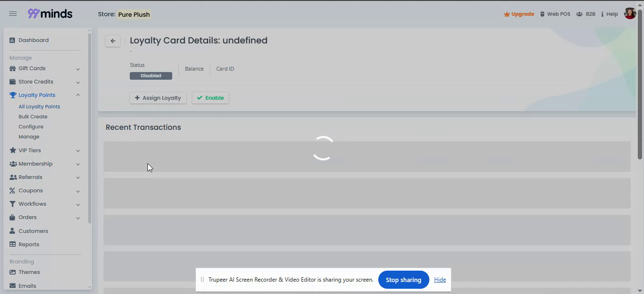
Task: Click the Disabled status badge
Action: [151, 76]
